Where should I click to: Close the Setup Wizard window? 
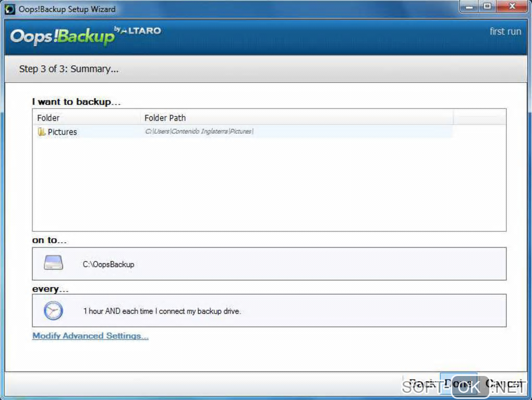coord(512,6)
